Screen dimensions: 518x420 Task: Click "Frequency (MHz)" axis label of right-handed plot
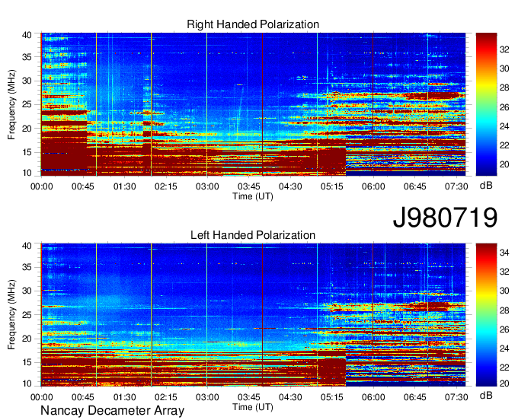pyautogui.click(x=11, y=104)
